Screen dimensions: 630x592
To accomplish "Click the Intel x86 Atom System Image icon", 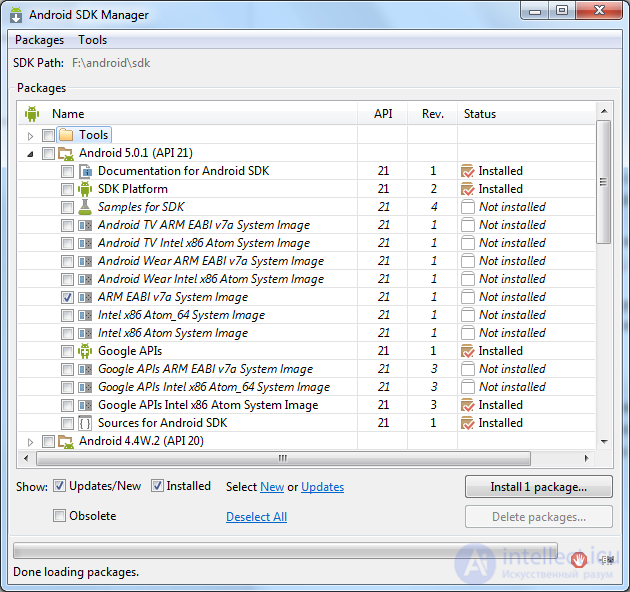I will [85, 333].
